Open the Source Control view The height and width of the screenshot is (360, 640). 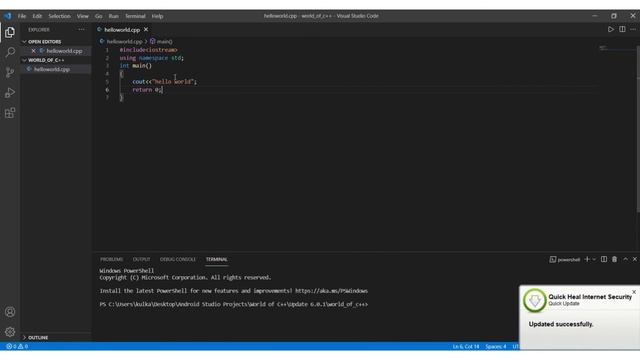[x=10, y=73]
